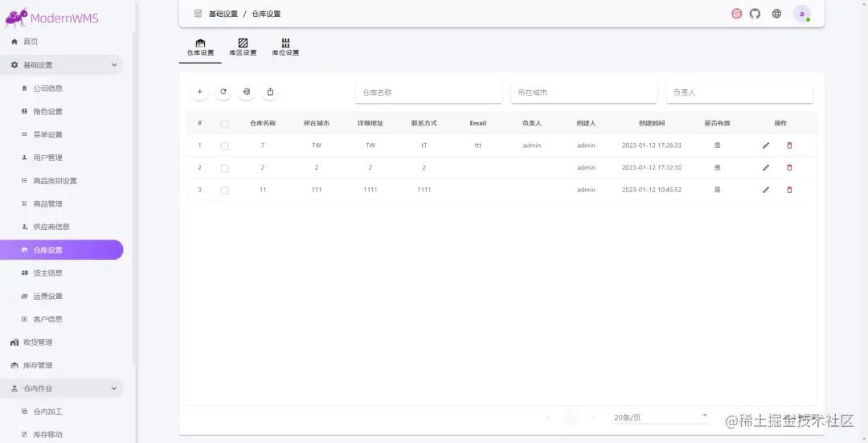The image size is (868, 443).
Task: Click the Email column header
Action: [x=477, y=123]
